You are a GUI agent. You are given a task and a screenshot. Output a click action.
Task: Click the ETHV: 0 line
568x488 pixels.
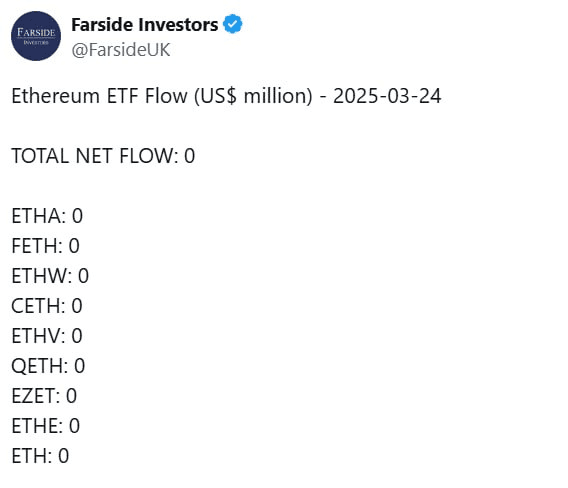coord(47,336)
